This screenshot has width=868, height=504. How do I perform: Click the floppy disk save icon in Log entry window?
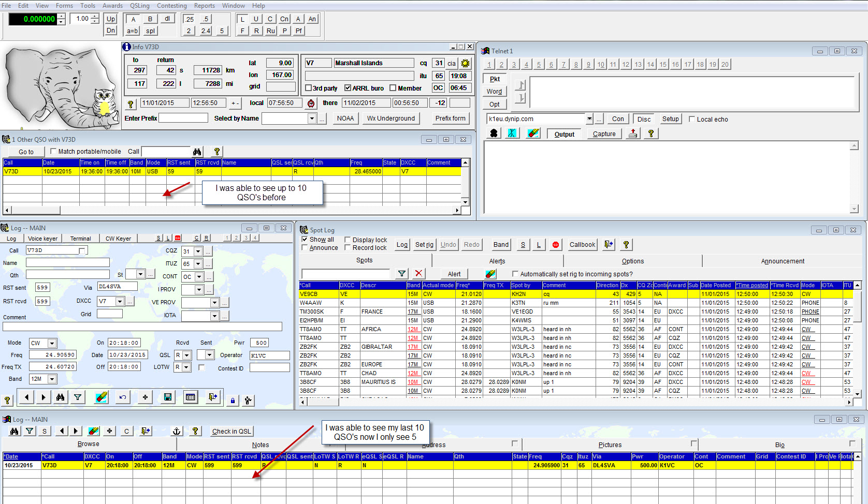(168, 397)
